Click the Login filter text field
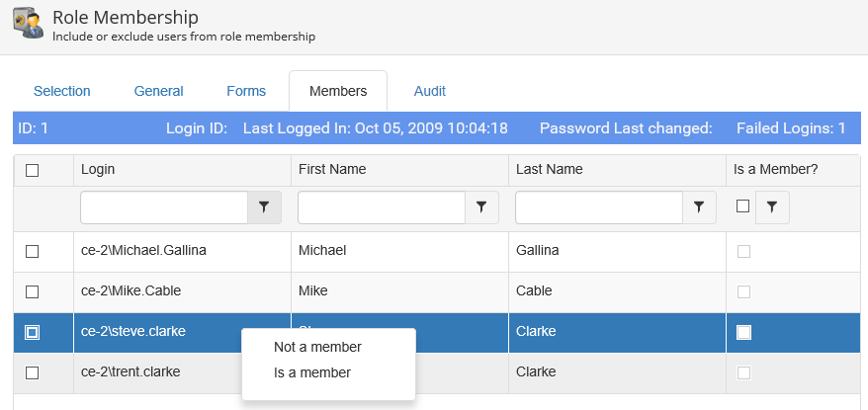868x410 pixels. [x=163, y=207]
